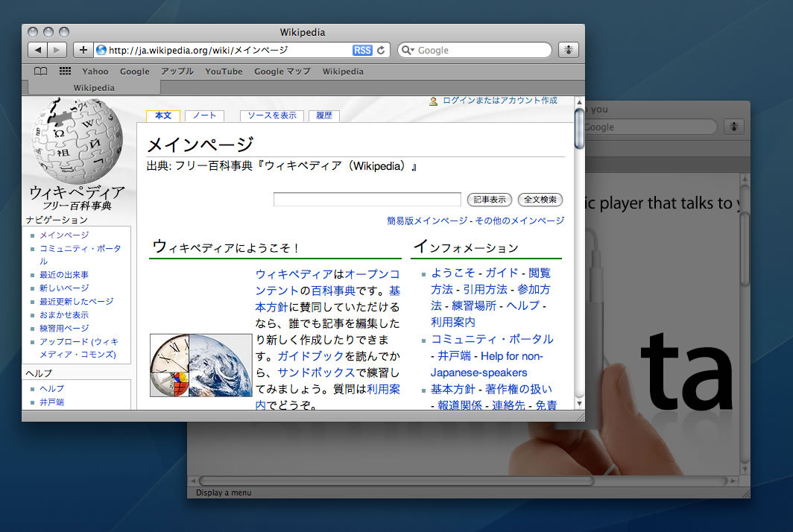Select the Wikipedia browser tab below the bookmarks bar

[x=94, y=87]
